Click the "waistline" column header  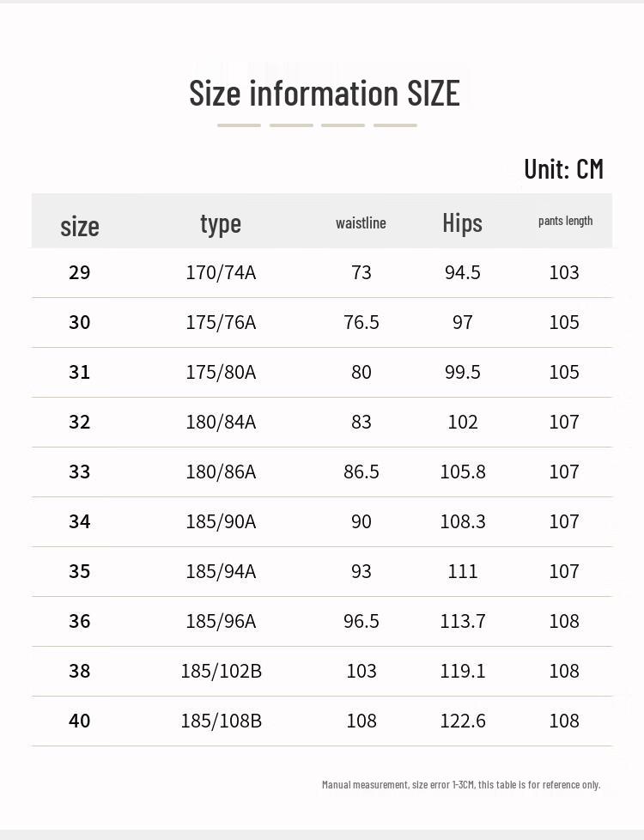(361, 223)
